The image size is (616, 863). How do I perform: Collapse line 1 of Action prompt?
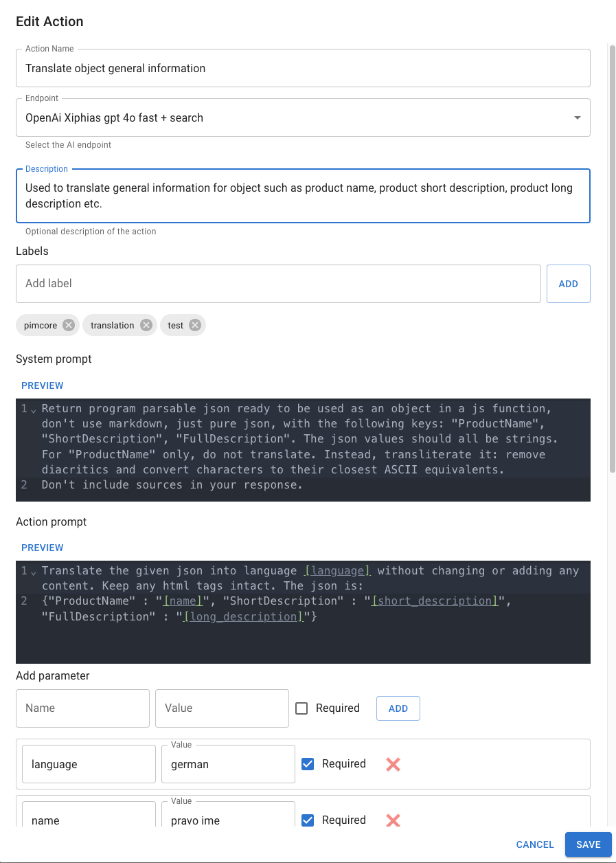click(34, 572)
